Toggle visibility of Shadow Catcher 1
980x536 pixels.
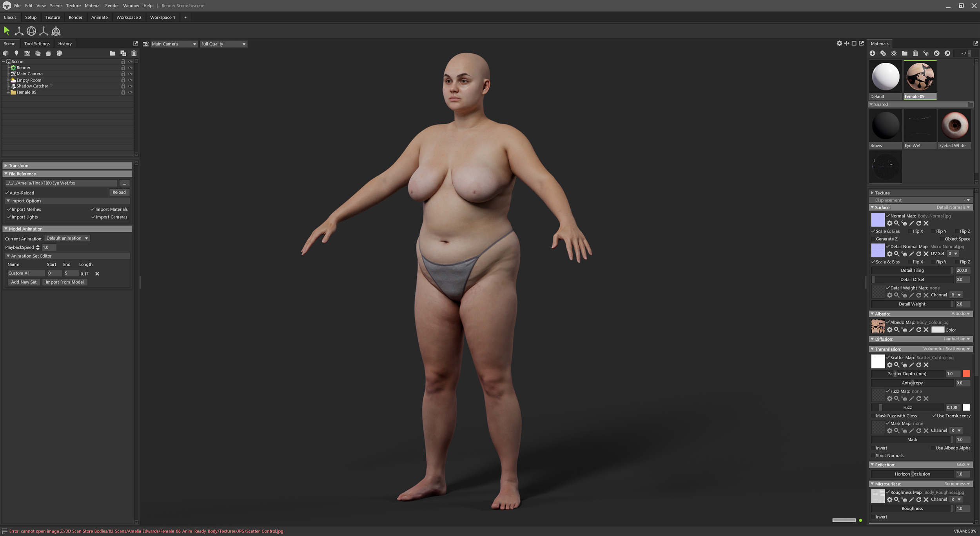click(x=130, y=86)
